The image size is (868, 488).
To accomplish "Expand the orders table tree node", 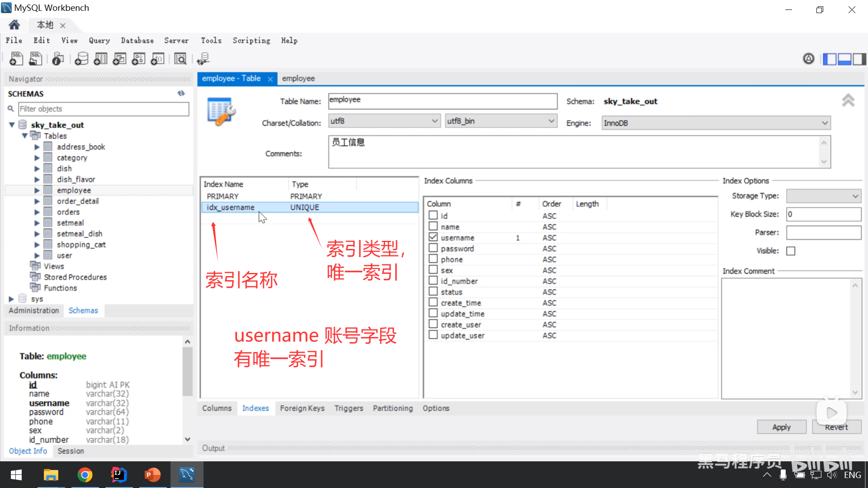I will point(37,212).
